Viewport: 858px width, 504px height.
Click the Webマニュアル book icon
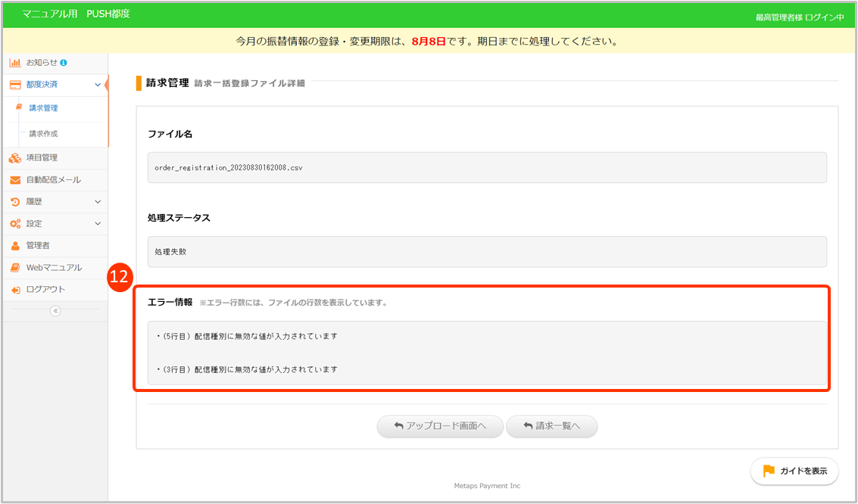tap(14, 268)
